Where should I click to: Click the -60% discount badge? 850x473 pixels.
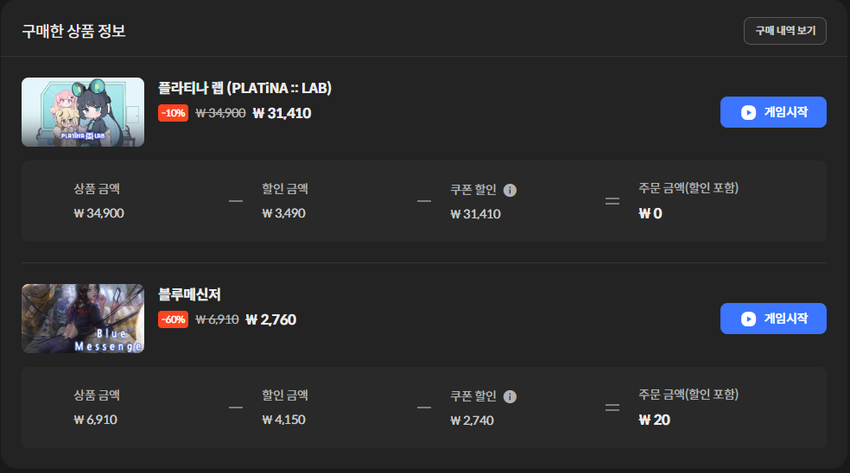coord(173,320)
